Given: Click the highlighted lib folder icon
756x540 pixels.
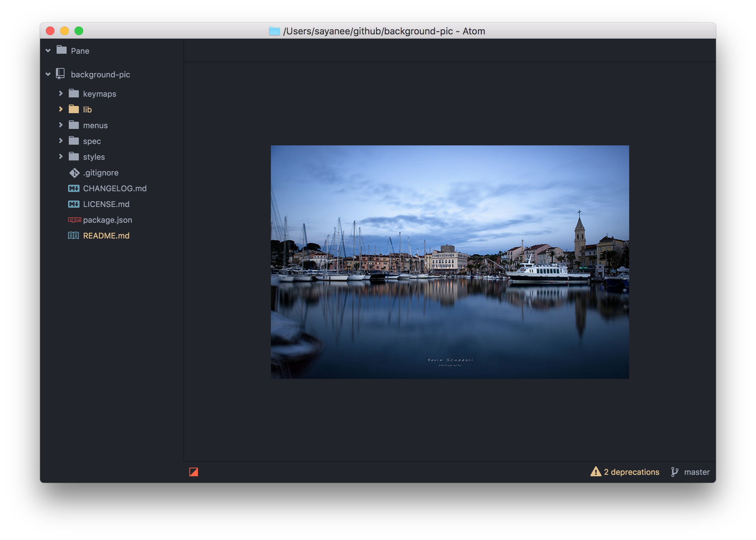Looking at the screenshot, I should [74, 109].
